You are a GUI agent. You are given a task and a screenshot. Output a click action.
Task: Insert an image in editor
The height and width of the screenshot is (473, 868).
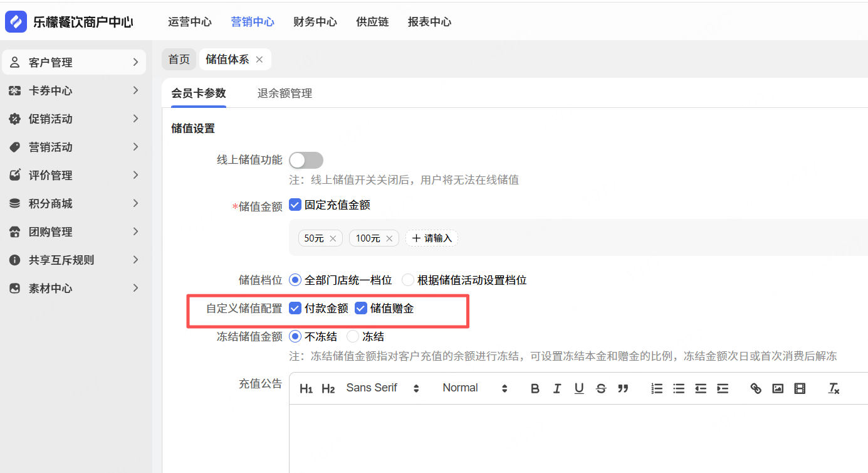pos(778,388)
